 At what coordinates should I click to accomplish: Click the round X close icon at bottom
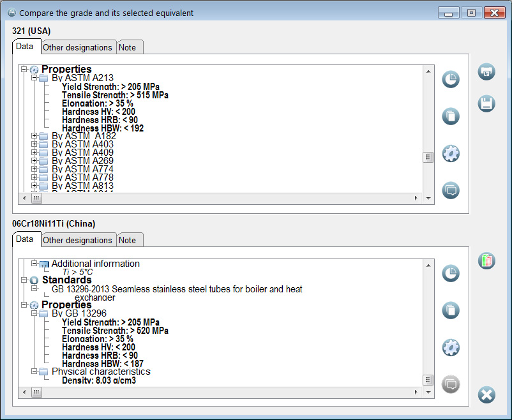[486, 395]
